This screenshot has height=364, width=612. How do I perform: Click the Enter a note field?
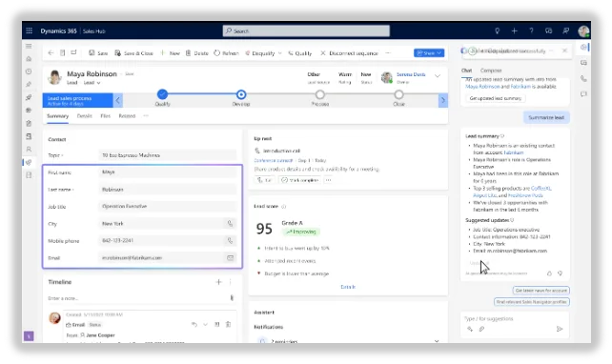pyautogui.click(x=136, y=298)
